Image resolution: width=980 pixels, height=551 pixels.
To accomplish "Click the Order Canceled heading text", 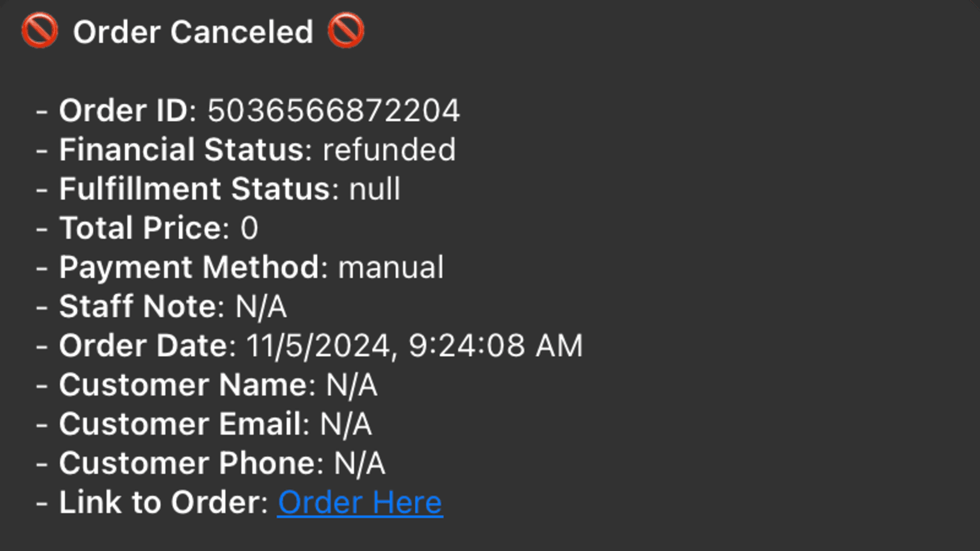I will pos(193,32).
